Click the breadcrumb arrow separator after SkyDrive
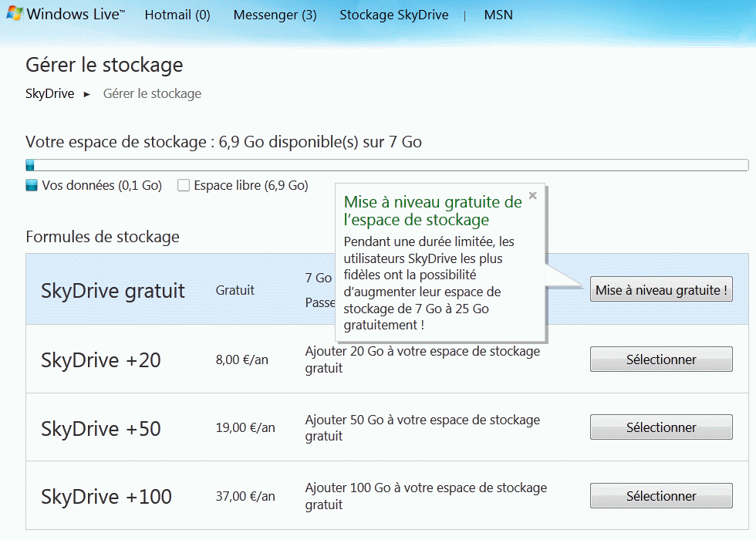 click(x=86, y=94)
